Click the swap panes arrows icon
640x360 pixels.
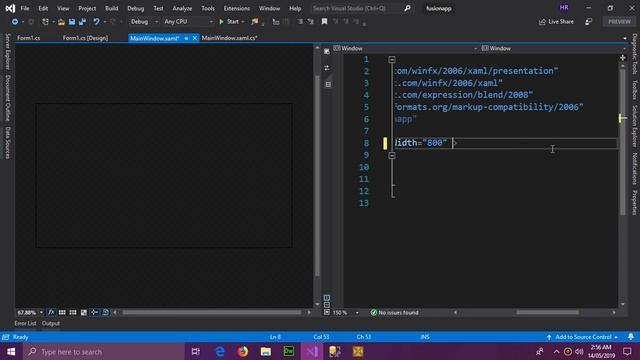point(327,68)
